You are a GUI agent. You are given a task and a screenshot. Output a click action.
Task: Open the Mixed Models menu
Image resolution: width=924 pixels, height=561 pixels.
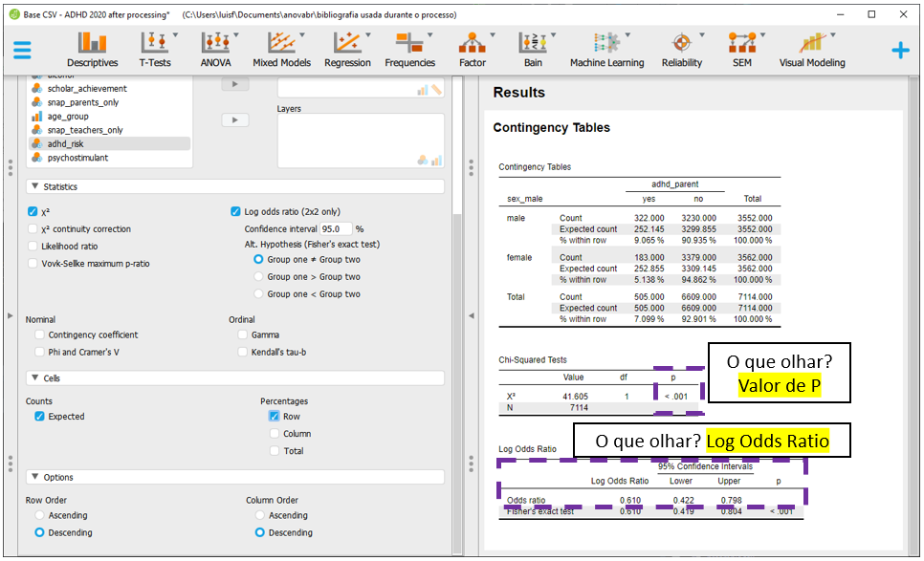[x=281, y=50]
